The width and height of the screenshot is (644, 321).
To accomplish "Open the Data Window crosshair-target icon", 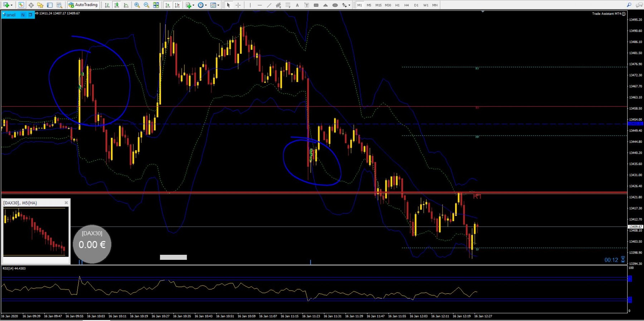I will pos(31,5).
